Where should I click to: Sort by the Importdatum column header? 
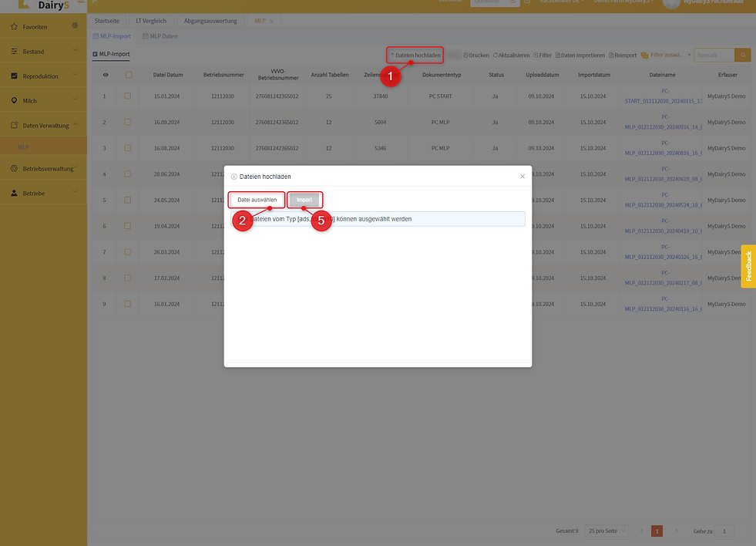pos(594,75)
